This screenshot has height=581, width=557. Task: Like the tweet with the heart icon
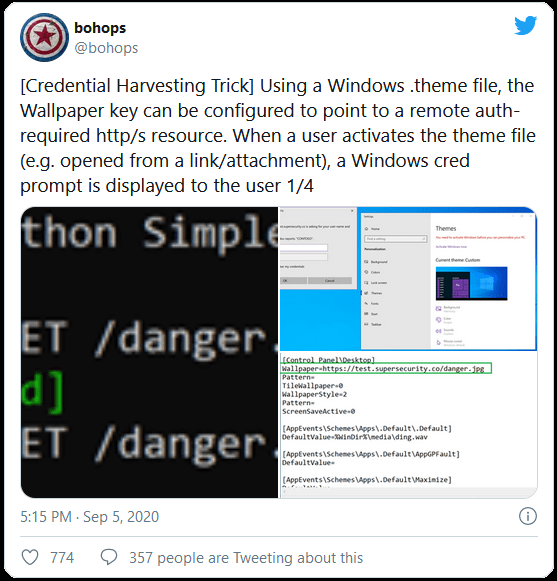point(30,557)
